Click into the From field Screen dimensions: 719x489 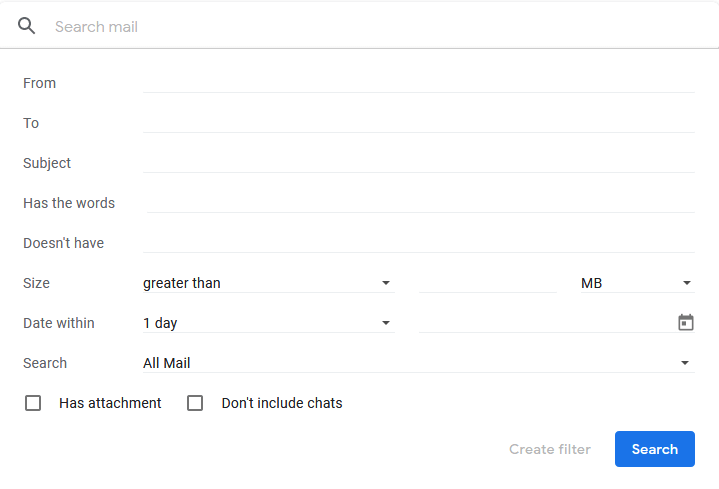[x=419, y=83]
